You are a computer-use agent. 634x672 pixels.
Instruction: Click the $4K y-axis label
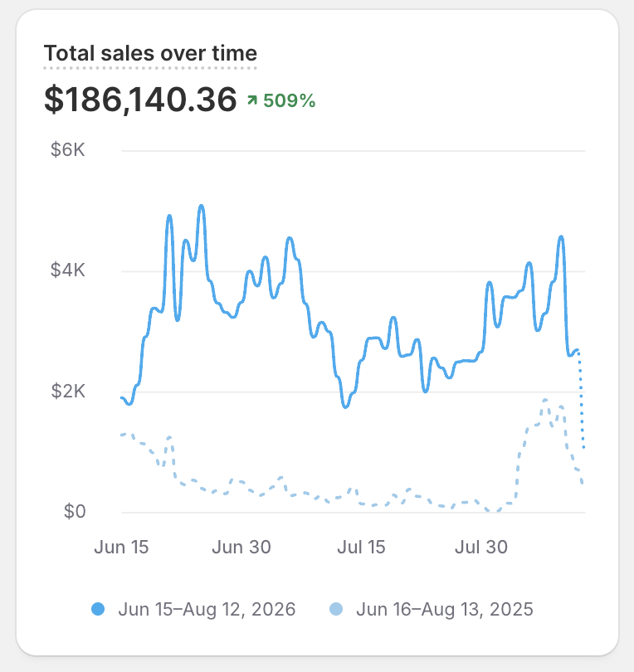pyautogui.click(x=68, y=270)
